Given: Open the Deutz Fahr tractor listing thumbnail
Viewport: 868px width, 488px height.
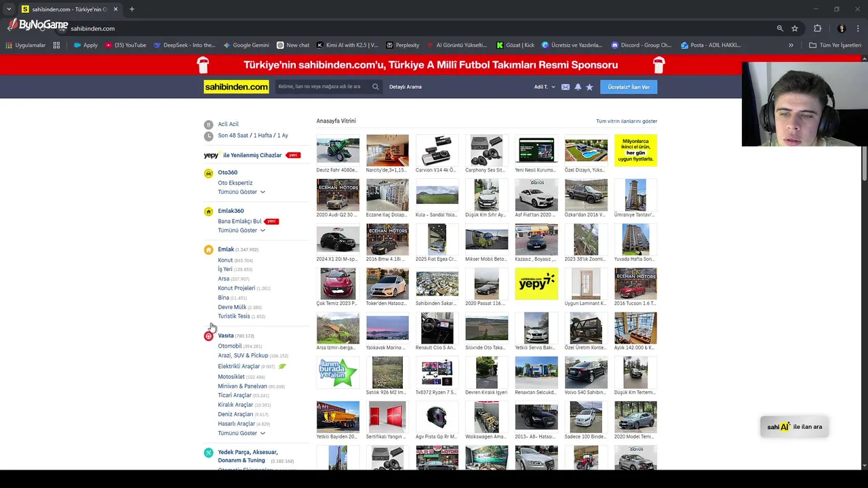Looking at the screenshot, I should coord(338,150).
